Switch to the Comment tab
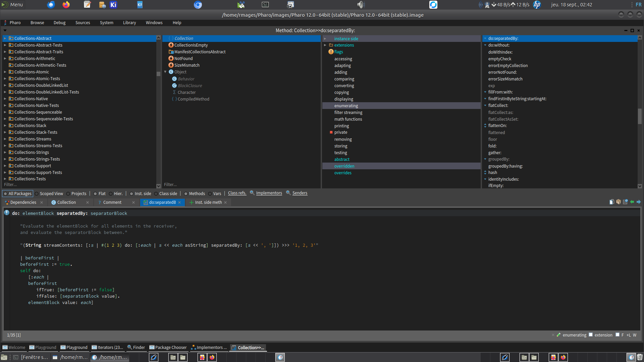Image resolution: width=644 pixels, height=362 pixels. click(x=112, y=202)
